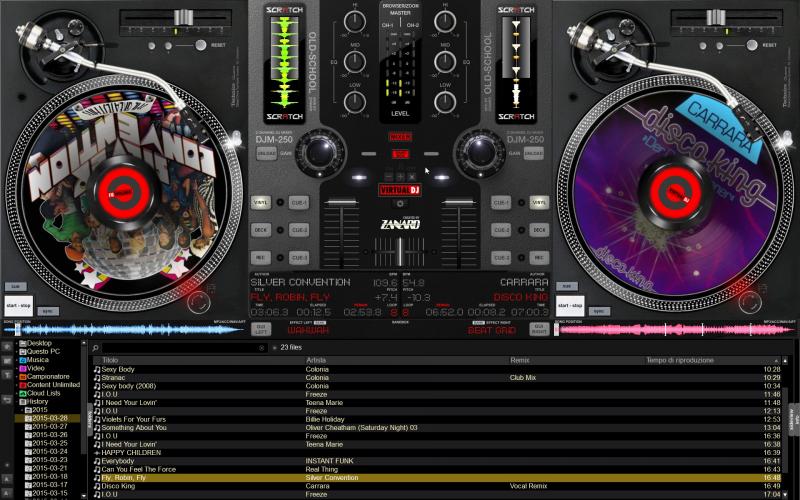Image resolution: width=800 pixels, height=500 pixels.
Task: Click in the browser search input field
Action: 182,348
